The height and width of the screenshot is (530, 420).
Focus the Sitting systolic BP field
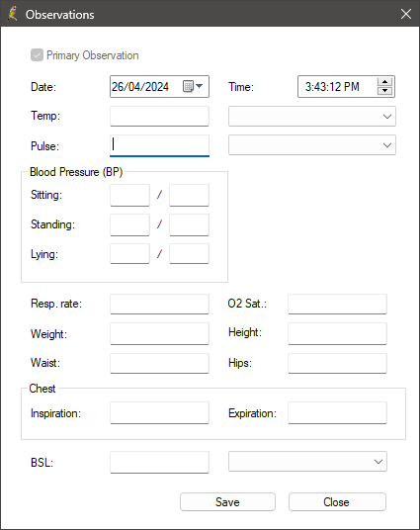(x=129, y=195)
